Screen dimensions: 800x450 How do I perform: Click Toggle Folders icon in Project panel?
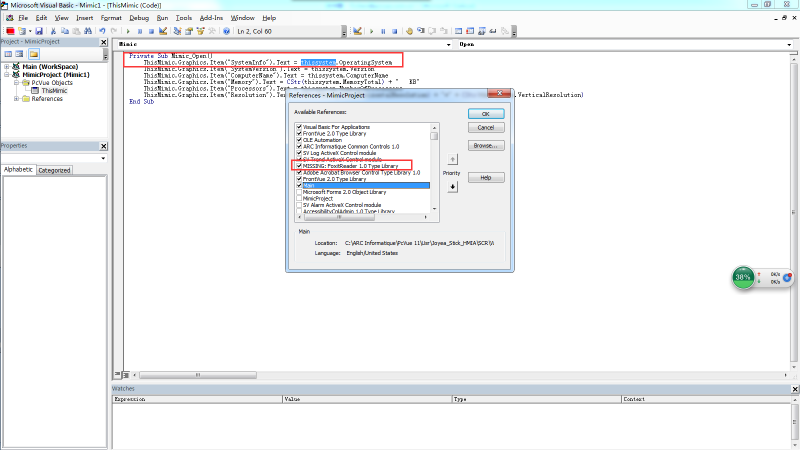coord(34,54)
